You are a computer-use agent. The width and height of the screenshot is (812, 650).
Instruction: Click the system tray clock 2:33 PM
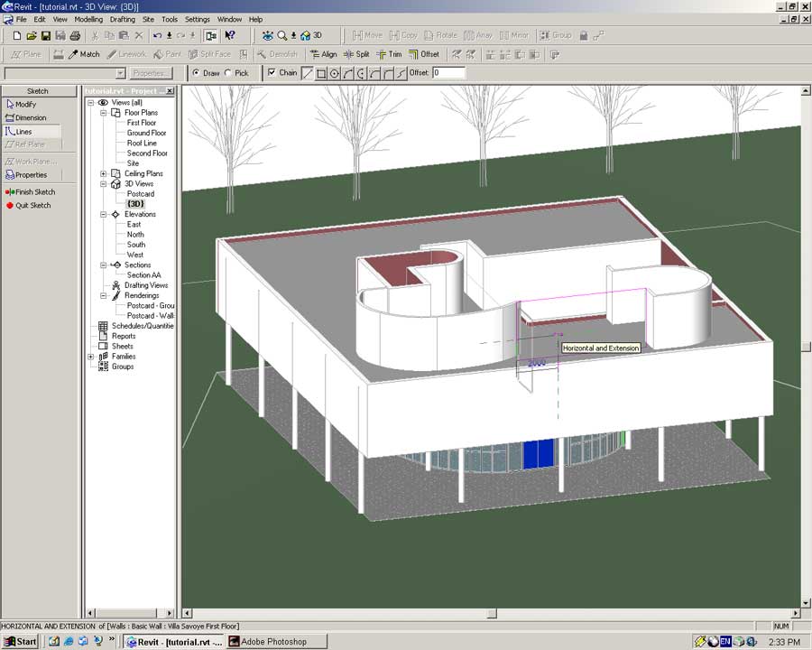point(784,642)
